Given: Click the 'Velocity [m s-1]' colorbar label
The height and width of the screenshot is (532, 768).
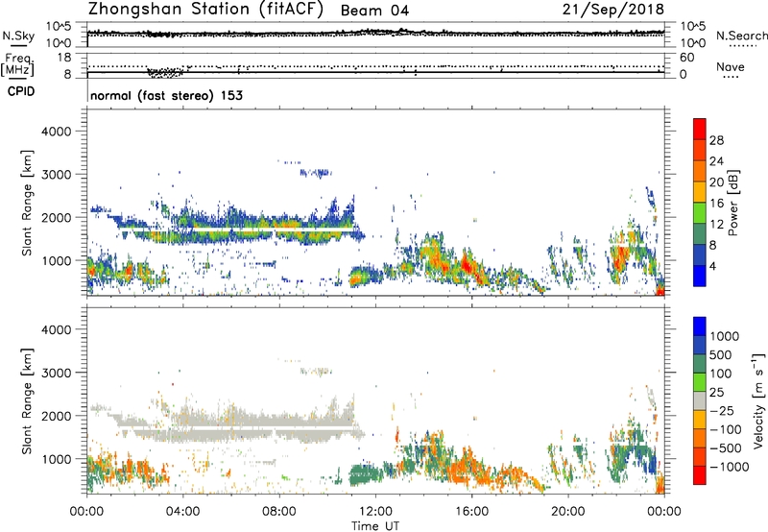Looking at the screenshot, I should [x=758, y=400].
